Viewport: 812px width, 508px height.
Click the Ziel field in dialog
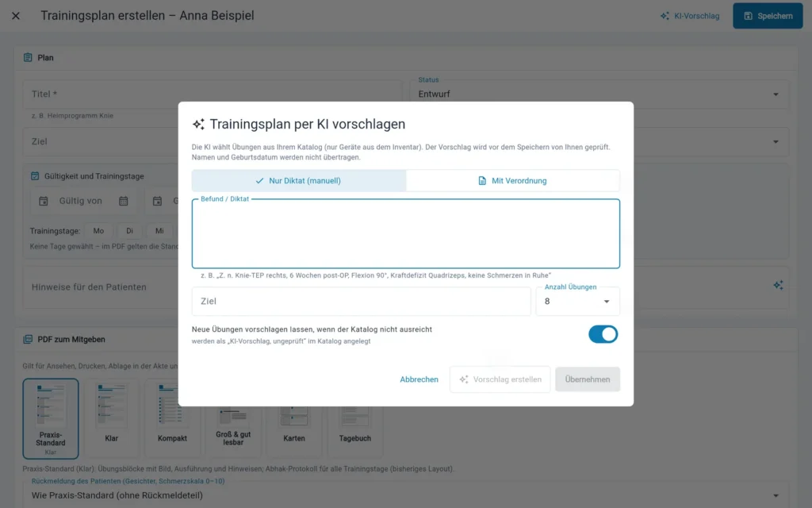point(361,301)
